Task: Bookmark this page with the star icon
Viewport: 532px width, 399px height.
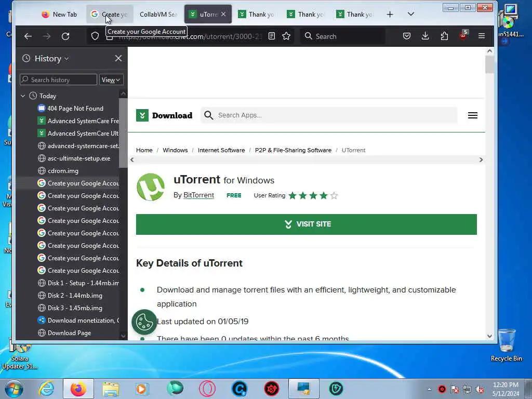Action: click(x=286, y=36)
